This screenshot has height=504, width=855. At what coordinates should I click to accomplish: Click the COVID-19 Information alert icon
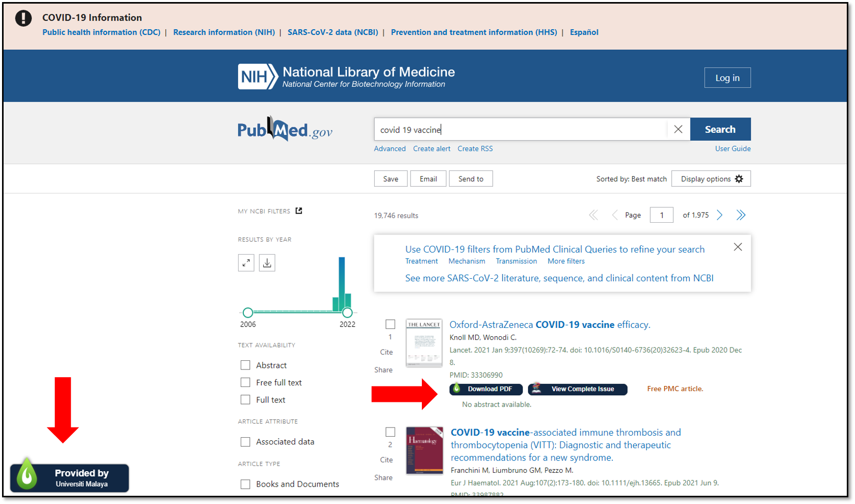coord(23,18)
